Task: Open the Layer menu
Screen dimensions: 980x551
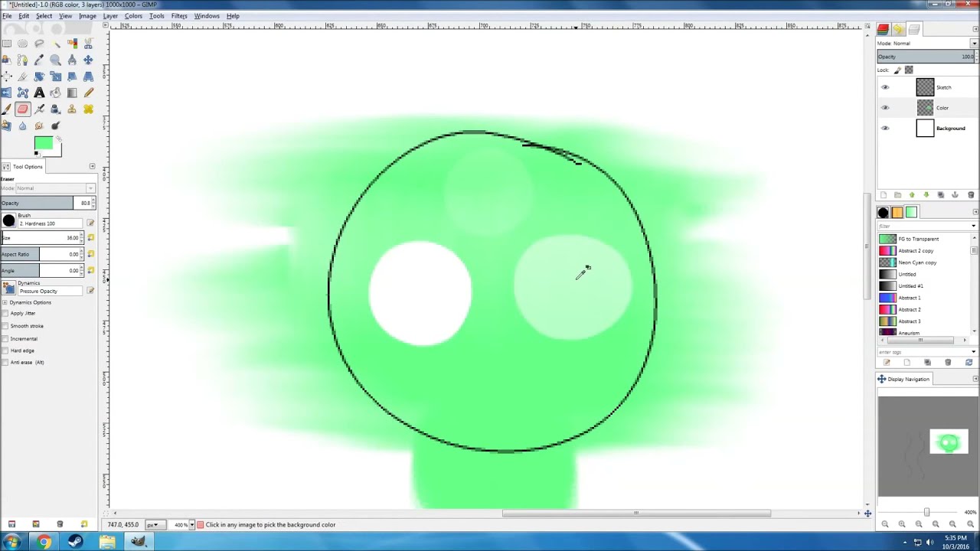Action: pos(110,16)
